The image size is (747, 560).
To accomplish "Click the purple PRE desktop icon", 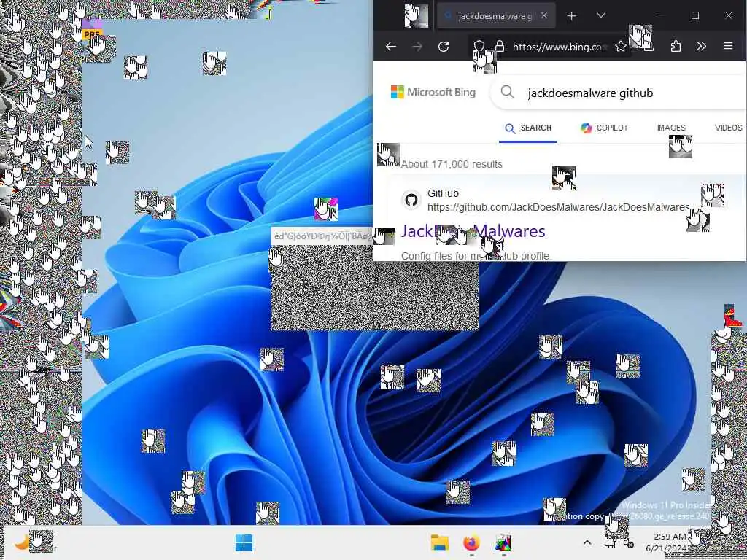I will click(x=91, y=31).
